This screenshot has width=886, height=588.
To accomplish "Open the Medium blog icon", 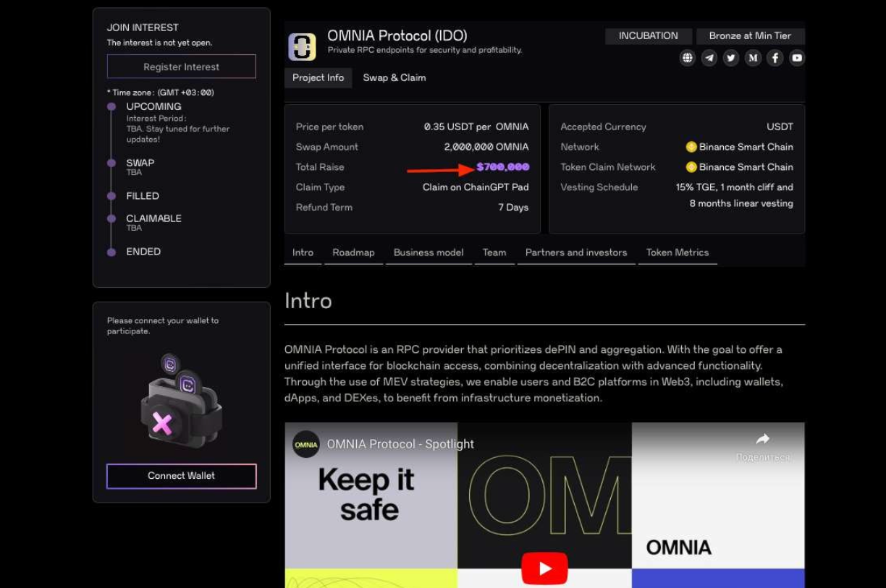I will coord(753,58).
